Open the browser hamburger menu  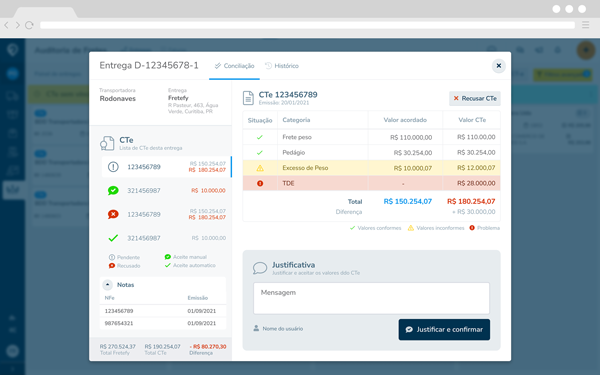point(585,25)
